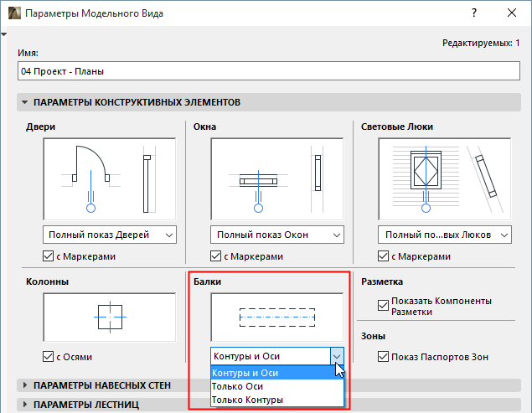The image size is (532, 413).
Task: Toggle Показ Паспортов Зон checkbox
Action: [384, 357]
